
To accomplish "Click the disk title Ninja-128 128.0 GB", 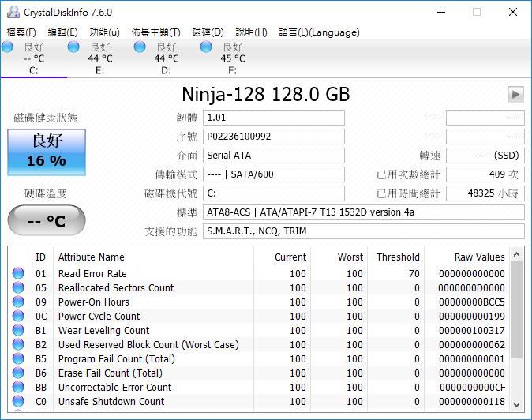I will [266, 94].
